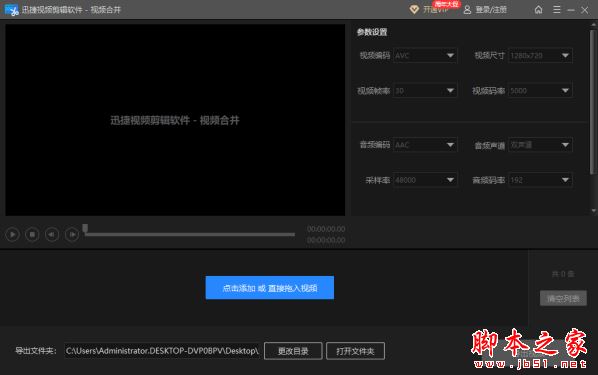This screenshot has width=598, height=375.
Task: Click the user login icon
Action: pyautogui.click(x=467, y=10)
